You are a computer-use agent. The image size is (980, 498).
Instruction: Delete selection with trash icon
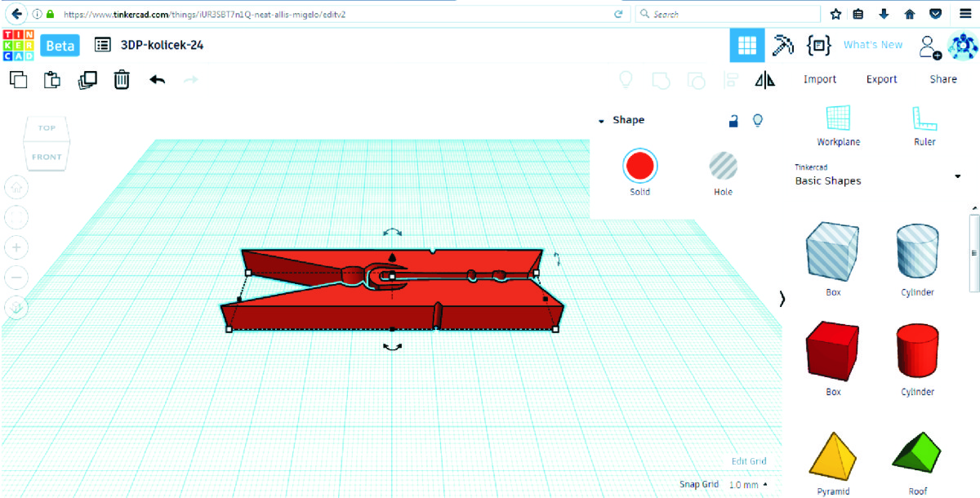tap(122, 80)
